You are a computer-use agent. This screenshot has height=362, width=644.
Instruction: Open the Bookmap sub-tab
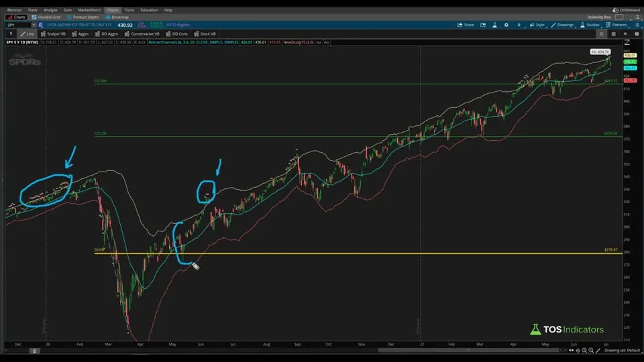[x=117, y=17]
